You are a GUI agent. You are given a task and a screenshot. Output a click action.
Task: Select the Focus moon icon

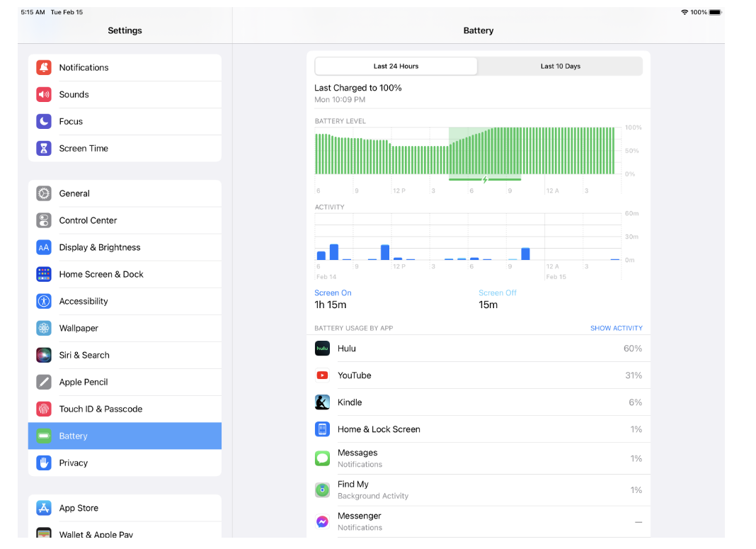[x=44, y=121]
